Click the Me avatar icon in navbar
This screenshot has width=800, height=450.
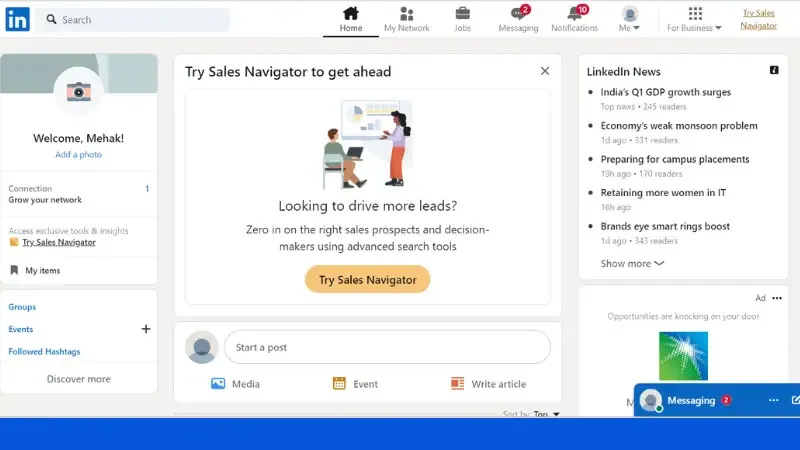click(630, 14)
